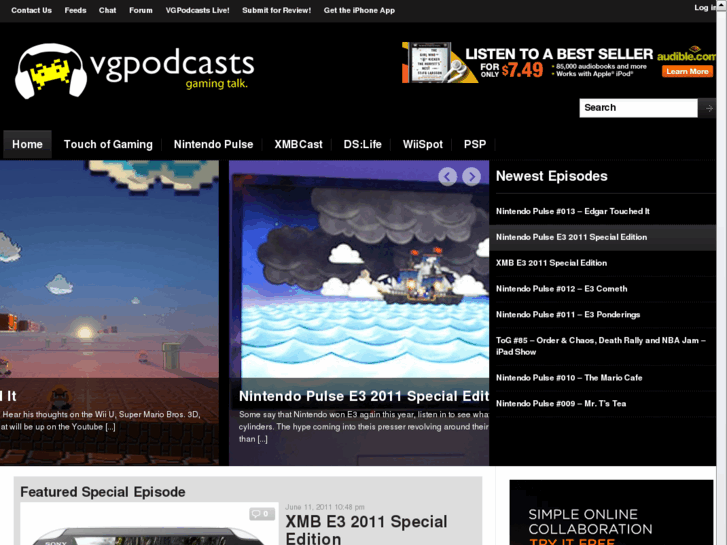Click the June 11, 2011 post date

coord(325,507)
